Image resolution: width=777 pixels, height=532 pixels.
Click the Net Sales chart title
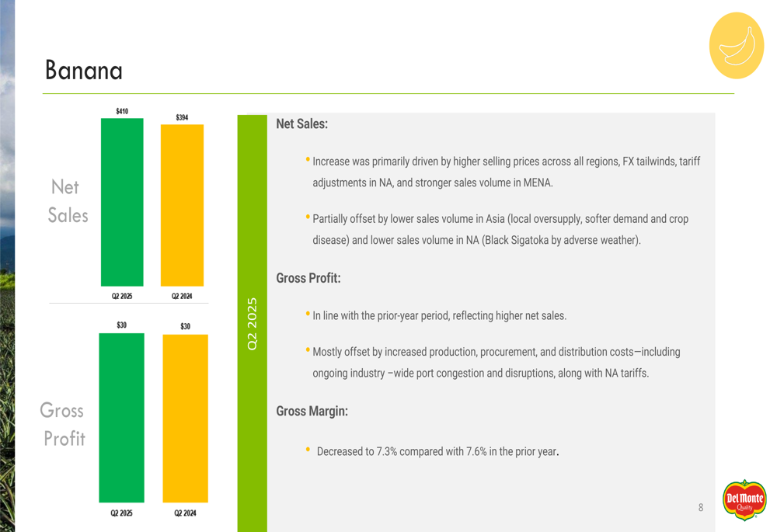pyautogui.click(x=68, y=201)
